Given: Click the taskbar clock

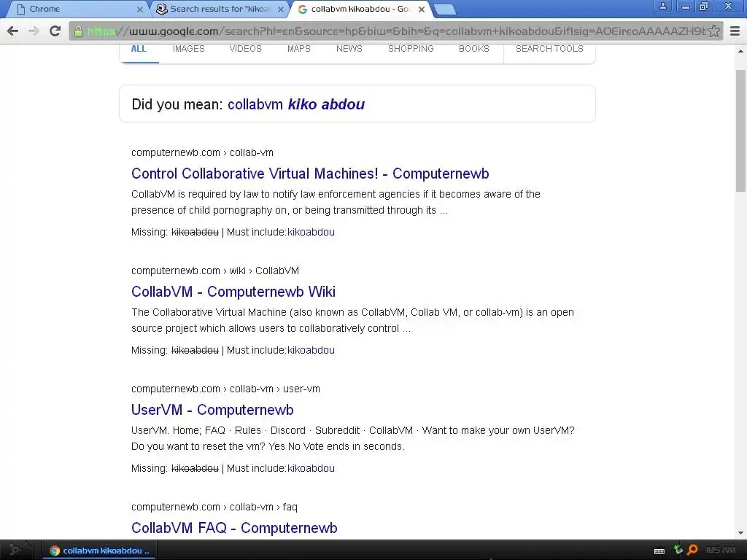Looking at the screenshot, I should 721,551.
